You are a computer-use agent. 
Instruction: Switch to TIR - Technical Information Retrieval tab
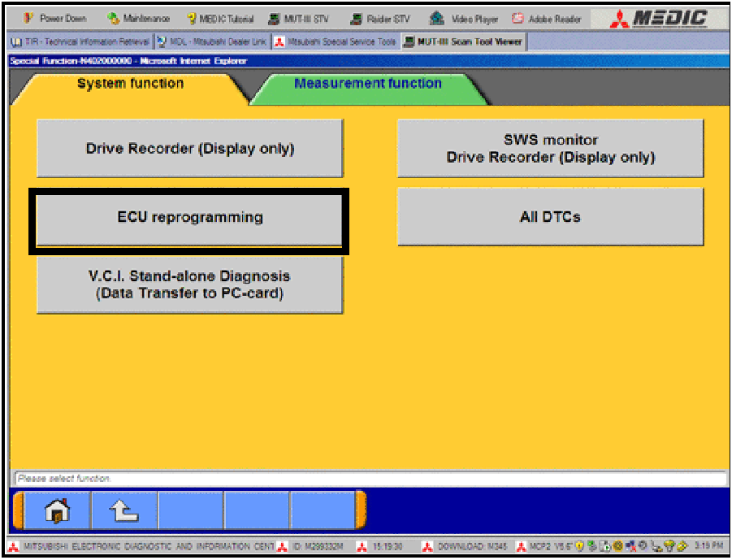(x=80, y=41)
